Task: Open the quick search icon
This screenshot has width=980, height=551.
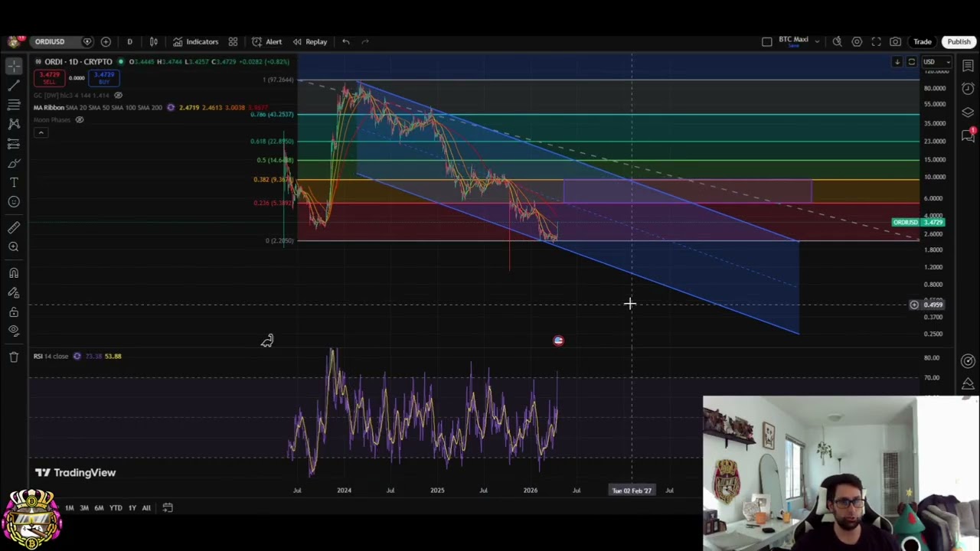Action: coord(838,41)
